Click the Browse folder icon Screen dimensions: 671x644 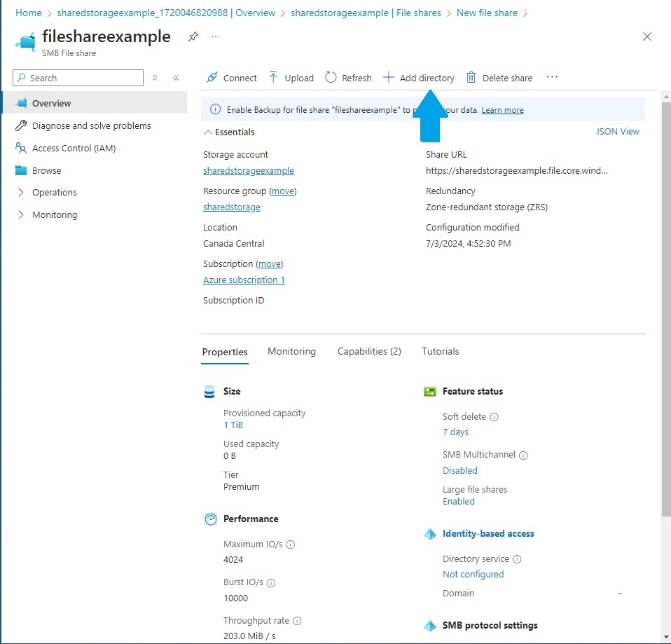pos(21,170)
